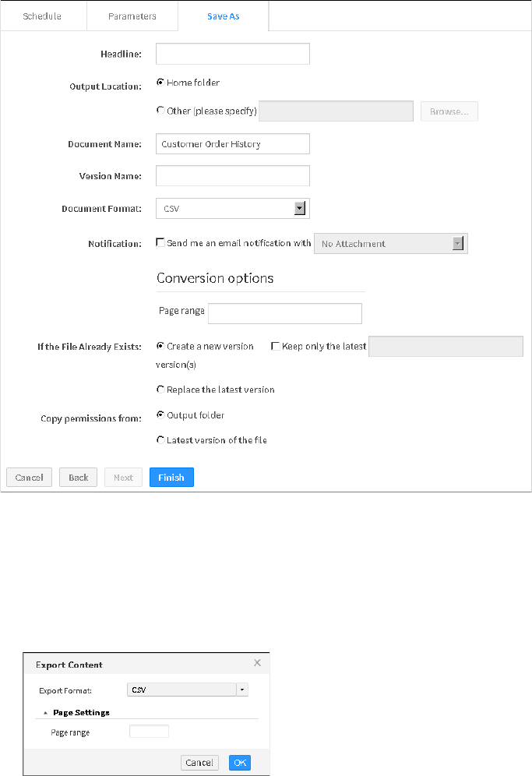
Task: Close the Export Content dialog
Action: click(257, 663)
